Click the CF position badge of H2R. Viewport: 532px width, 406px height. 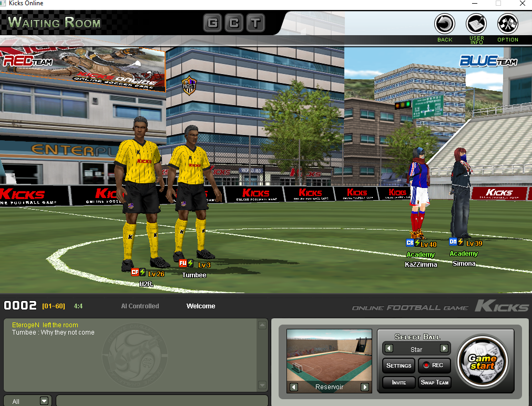[x=135, y=272]
